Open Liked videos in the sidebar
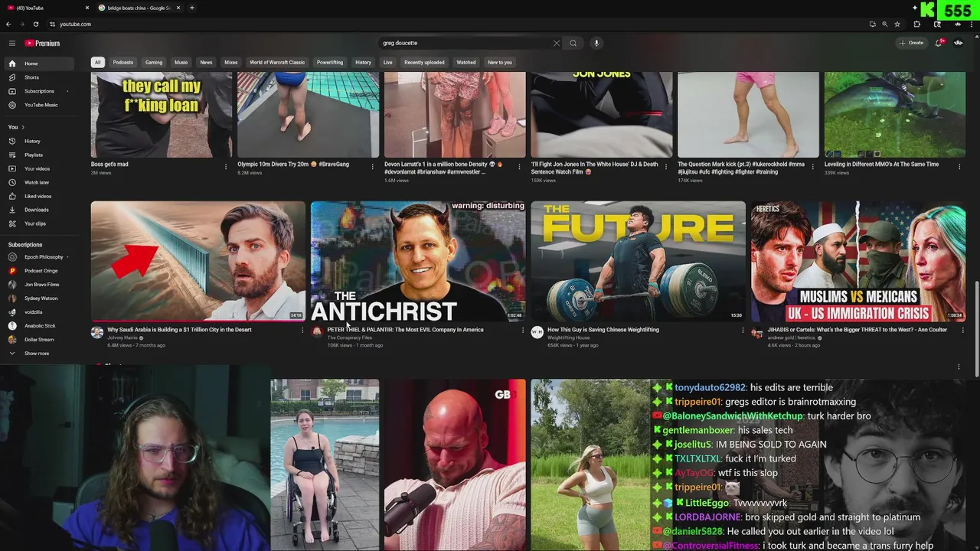 [38, 196]
